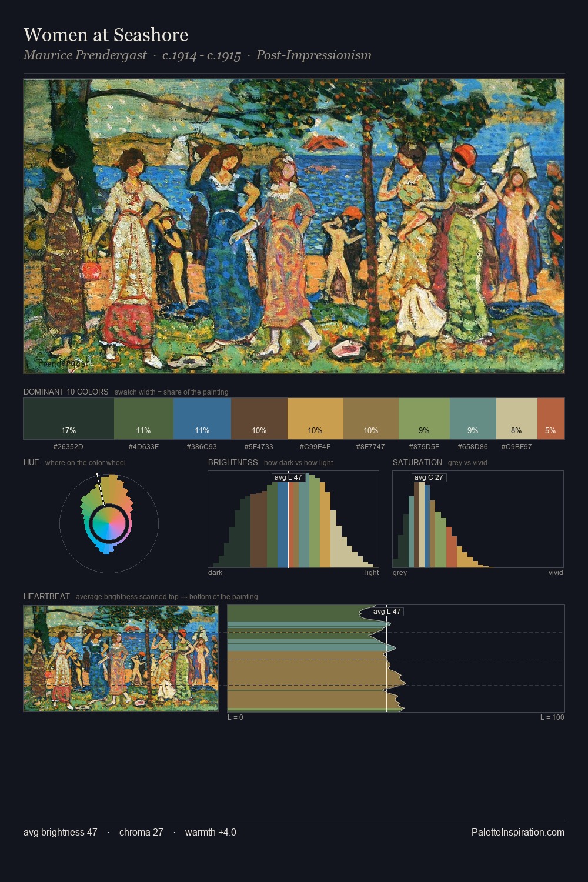Click the Heartbeat brightness scan chart
Image resolution: width=588 pixels, height=882 pixels.
coord(396,659)
